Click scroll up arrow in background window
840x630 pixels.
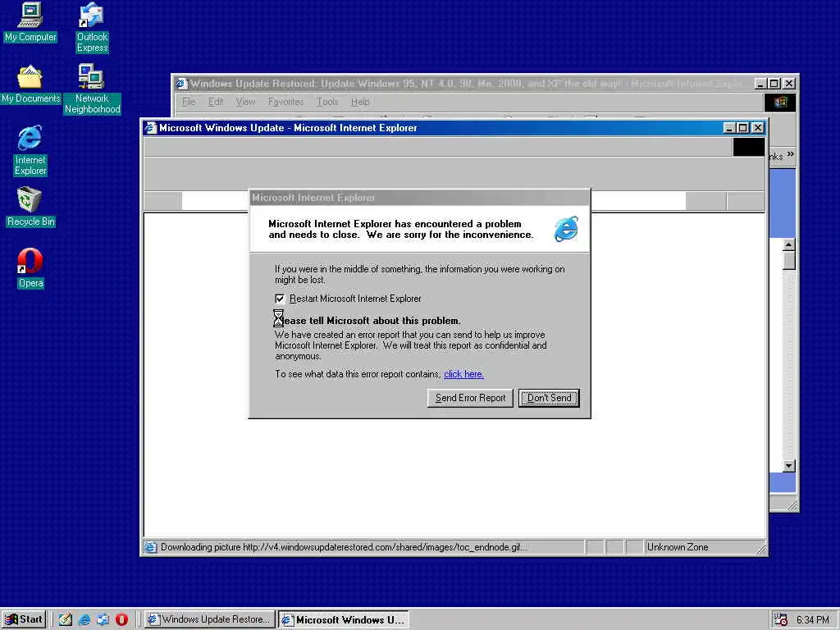tap(788, 244)
